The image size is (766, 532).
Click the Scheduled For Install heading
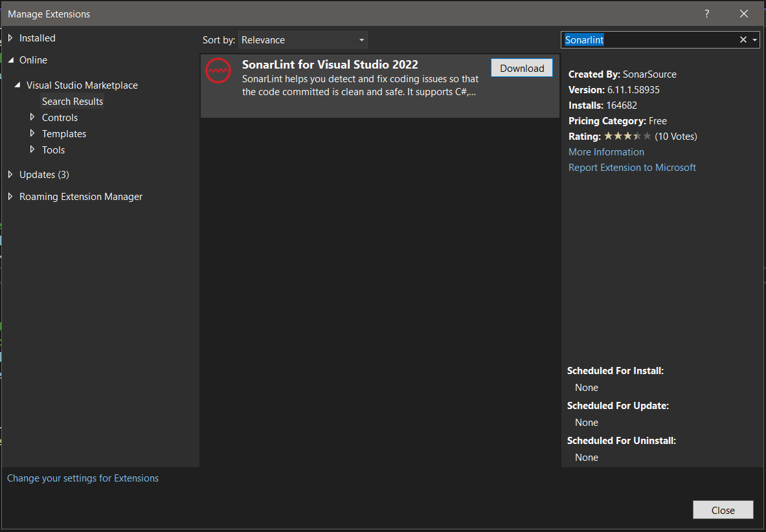(x=615, y=371)
